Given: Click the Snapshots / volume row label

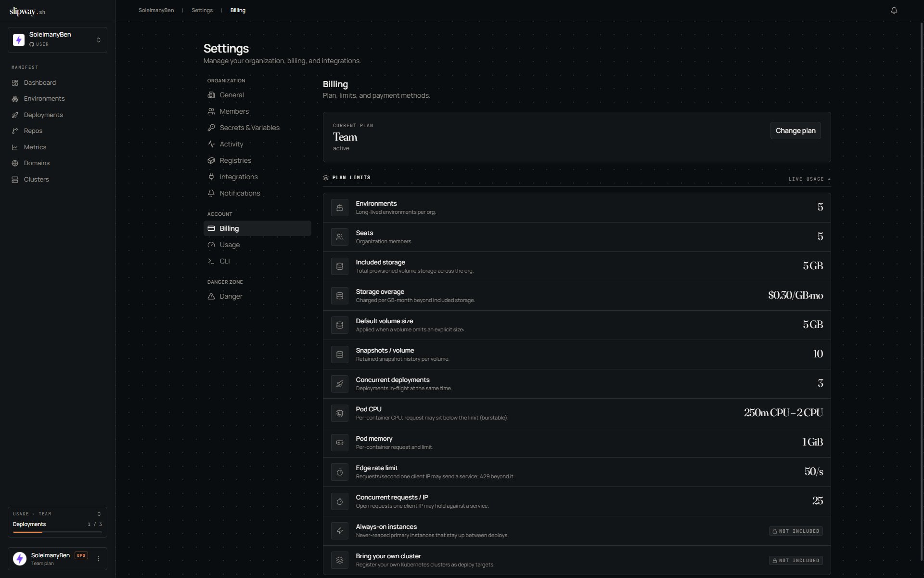Looking at the screenshot, I should click(x=385, y=351).
